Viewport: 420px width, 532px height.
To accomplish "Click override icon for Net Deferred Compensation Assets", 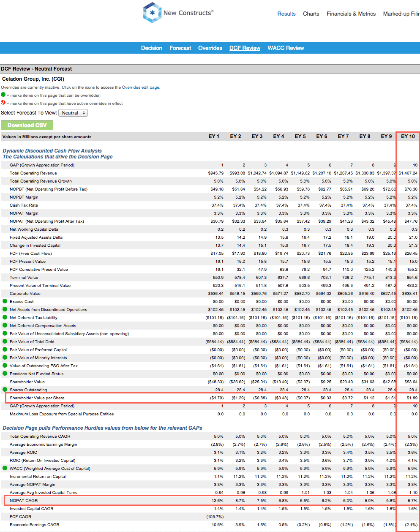I will click(5, 325).
